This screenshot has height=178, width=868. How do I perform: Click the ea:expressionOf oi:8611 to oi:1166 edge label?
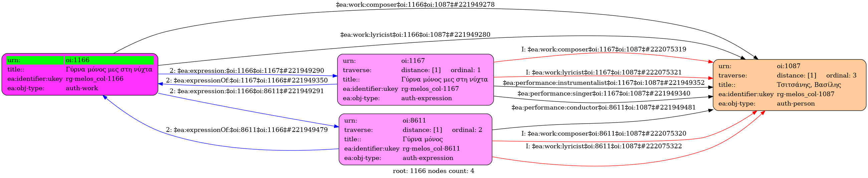coord(247,130)
